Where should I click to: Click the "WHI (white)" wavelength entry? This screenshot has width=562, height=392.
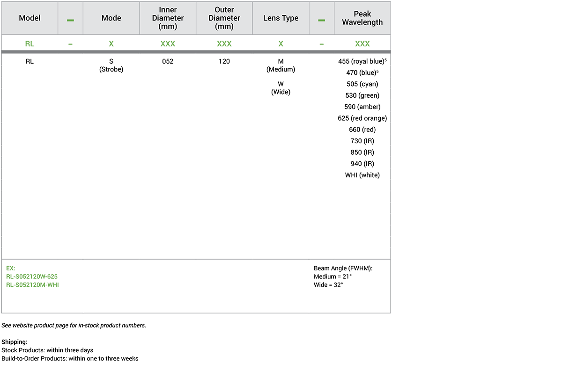pos(362,175)
